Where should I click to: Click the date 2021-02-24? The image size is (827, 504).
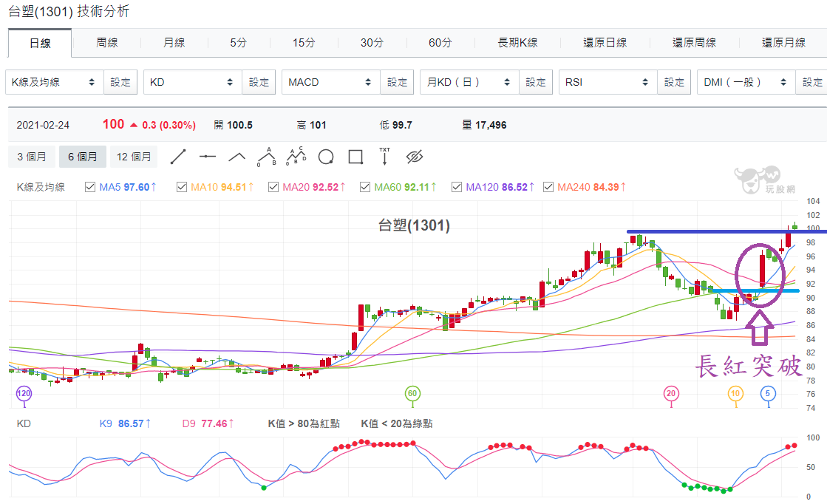pos(43,126)
